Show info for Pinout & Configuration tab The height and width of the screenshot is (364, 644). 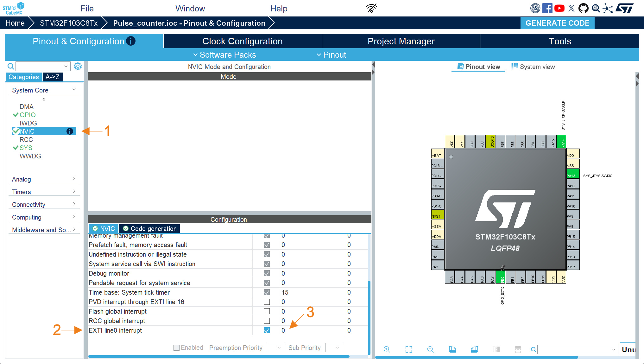(131, 41)
